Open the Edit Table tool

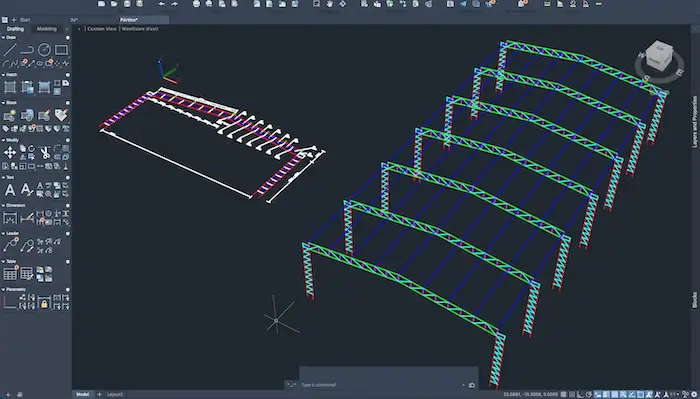click(x=27, y=274)
